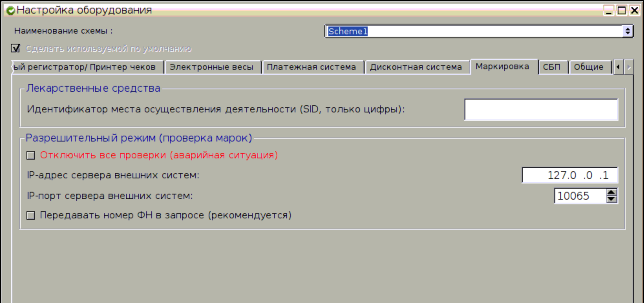Image resolution: width=644 pixels, height=303 pixels.
Task: Check 'Передавать номер ФН в запросе'
Action: coord(31,215)
